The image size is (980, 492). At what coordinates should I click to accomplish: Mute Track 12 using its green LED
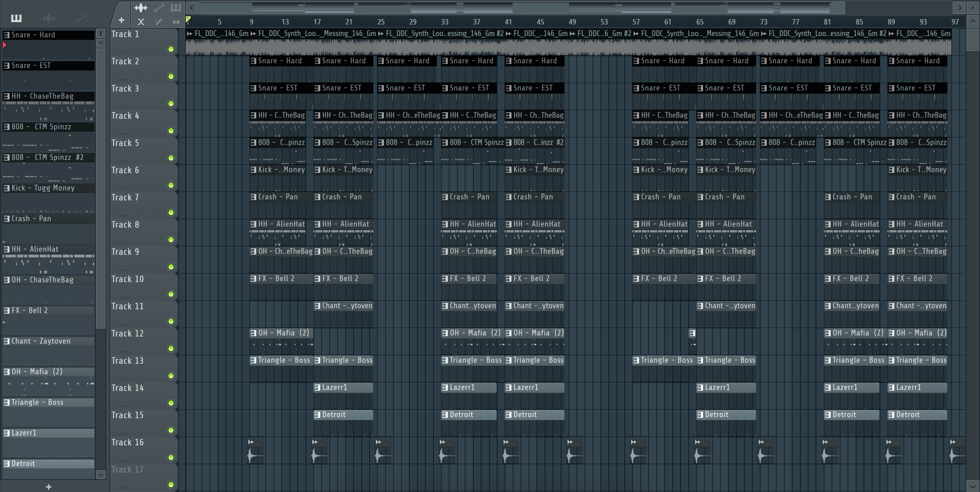(x=171, y=348)
